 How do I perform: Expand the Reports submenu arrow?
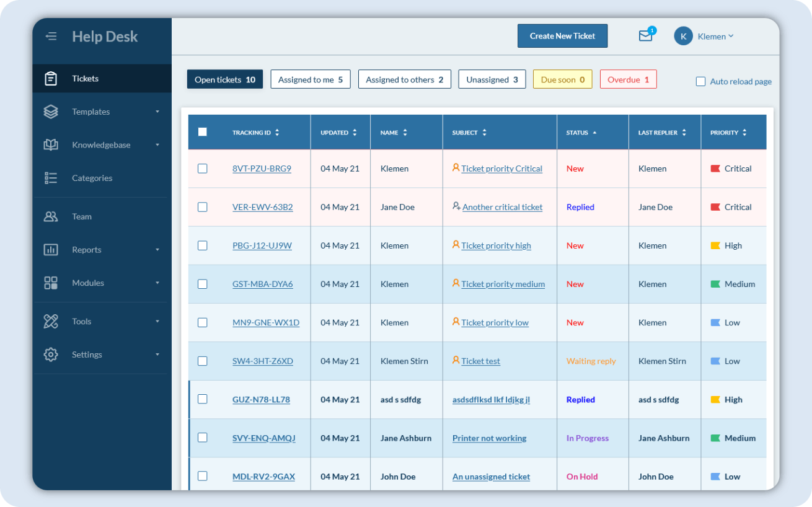click(157, 250)
